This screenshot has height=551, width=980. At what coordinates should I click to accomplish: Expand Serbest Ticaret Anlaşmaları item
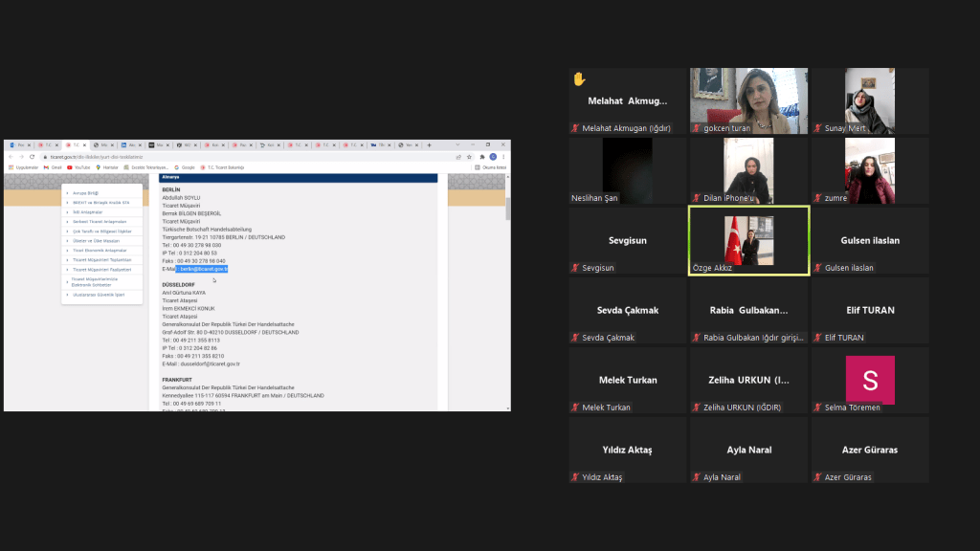pos(100,222)
